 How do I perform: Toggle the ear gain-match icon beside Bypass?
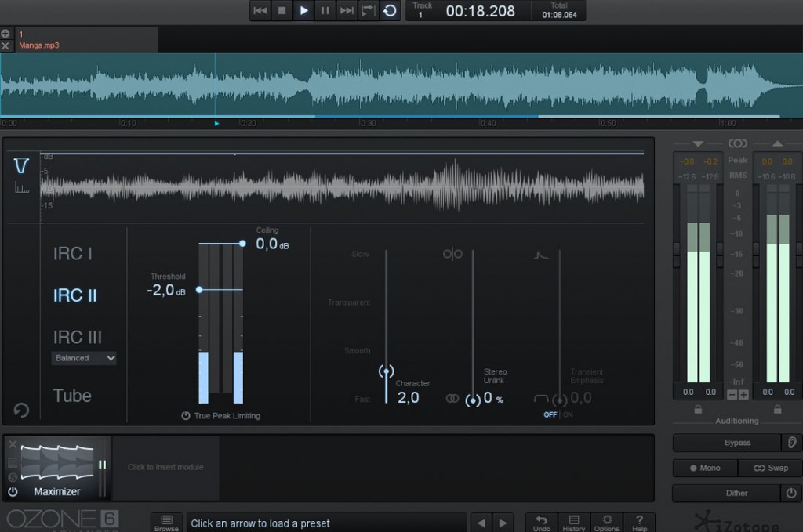[792, 443]
